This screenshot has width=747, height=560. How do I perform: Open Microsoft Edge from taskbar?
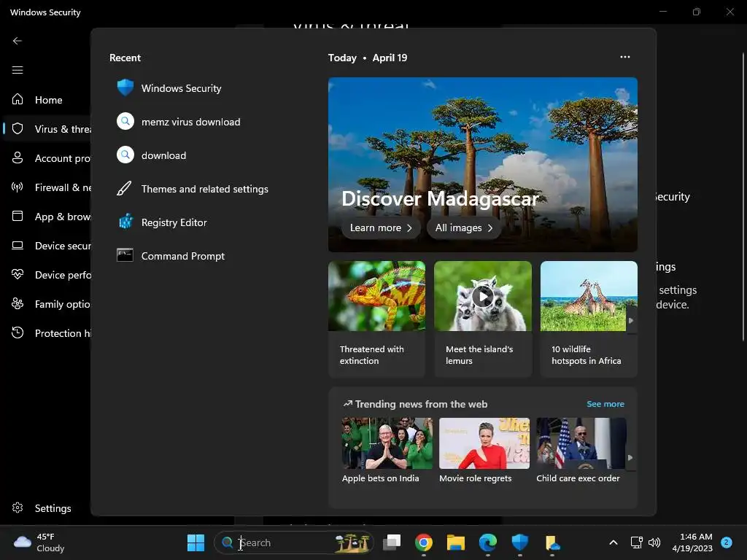[x=488, y=542]
